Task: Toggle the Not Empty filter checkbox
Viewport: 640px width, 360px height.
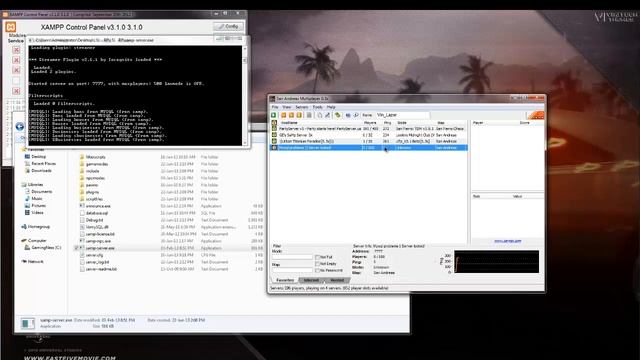Action: click(x=317, y=264)
